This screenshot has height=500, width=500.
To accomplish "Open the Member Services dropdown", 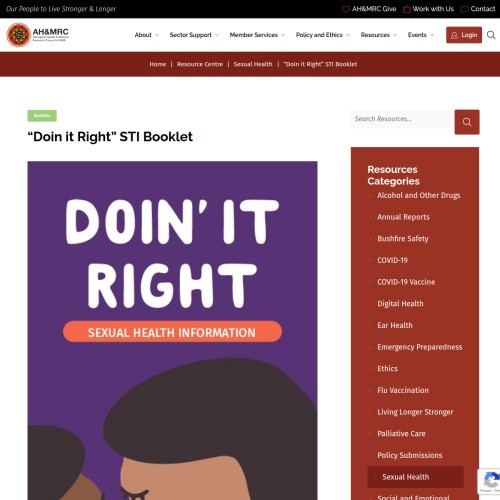I will (x=257, y=35).
